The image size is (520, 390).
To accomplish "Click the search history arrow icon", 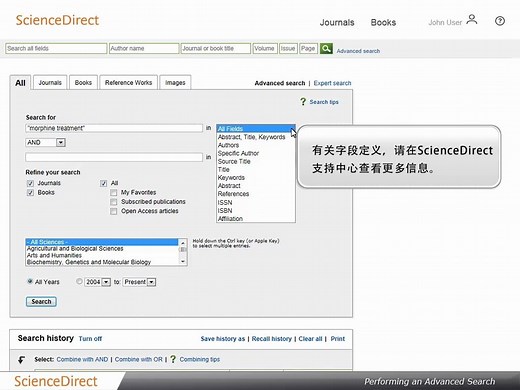I will (22, 359).
